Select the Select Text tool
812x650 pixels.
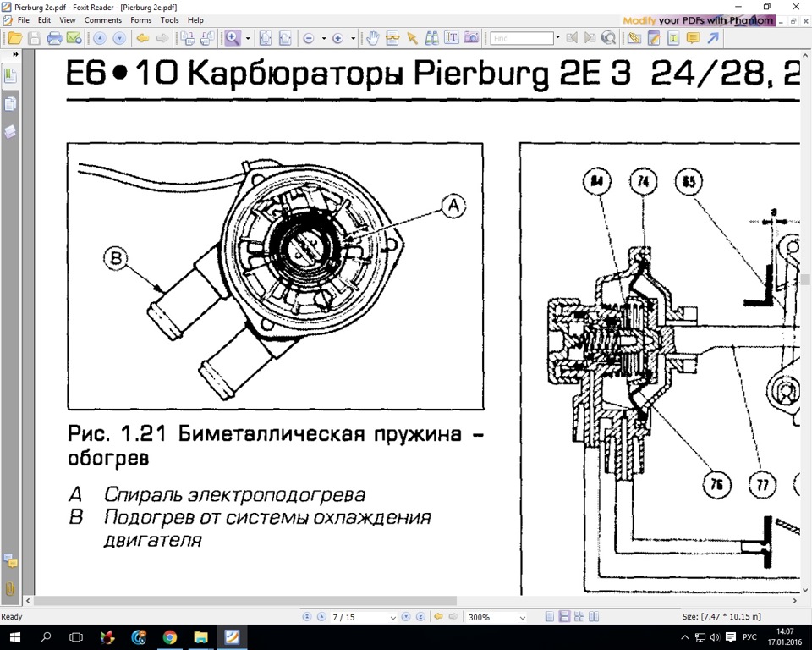tap(452, 38)
